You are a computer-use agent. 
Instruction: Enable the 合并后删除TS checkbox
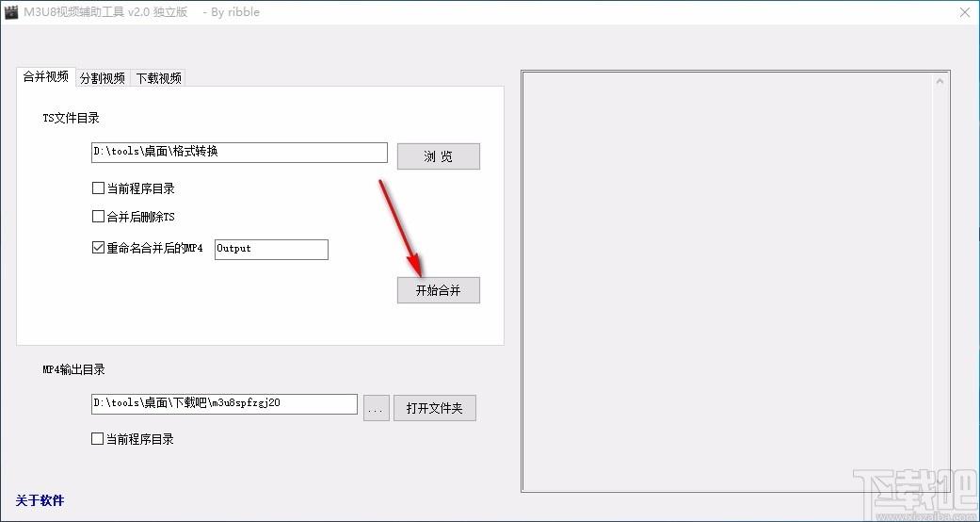click(98, 217)
